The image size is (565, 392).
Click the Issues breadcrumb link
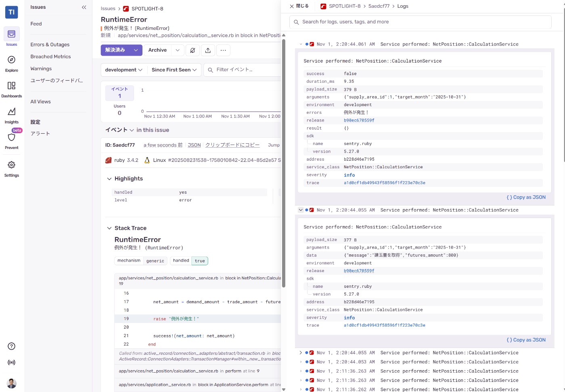coord(108,8)
